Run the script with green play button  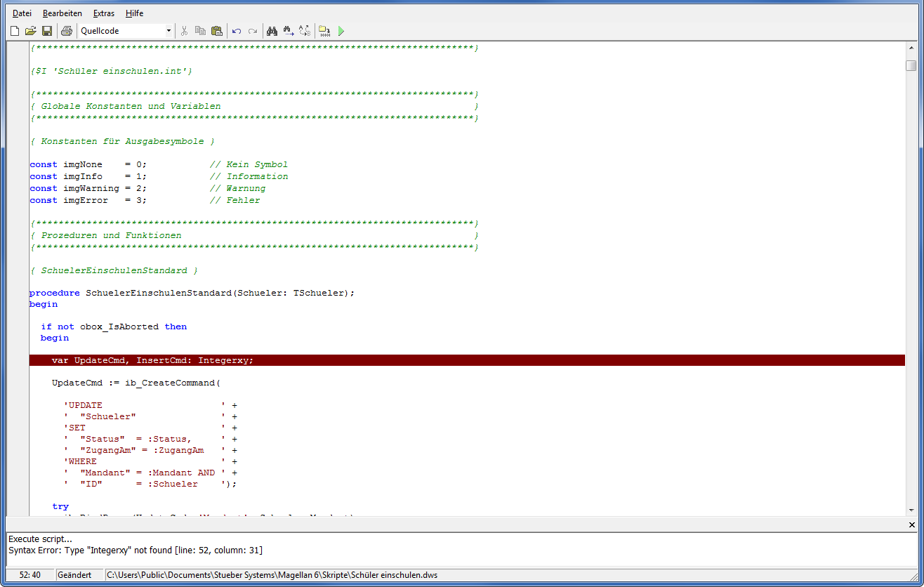pos(341,31)
